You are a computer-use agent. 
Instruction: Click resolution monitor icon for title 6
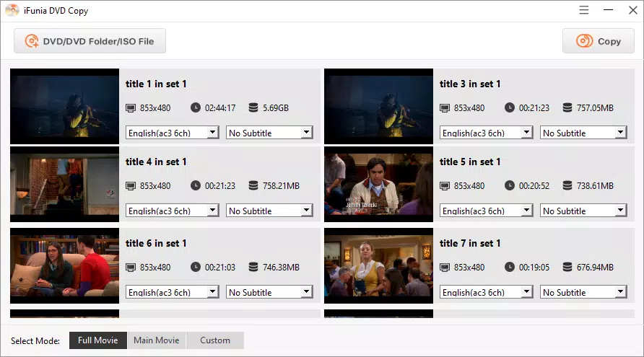[x=131, y=268]
